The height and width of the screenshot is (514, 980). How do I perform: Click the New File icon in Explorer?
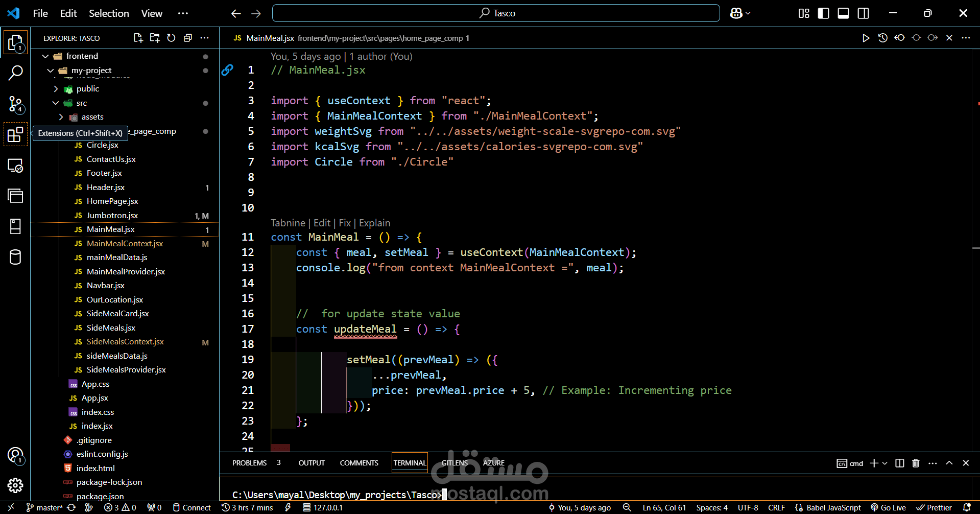point(138,38)
